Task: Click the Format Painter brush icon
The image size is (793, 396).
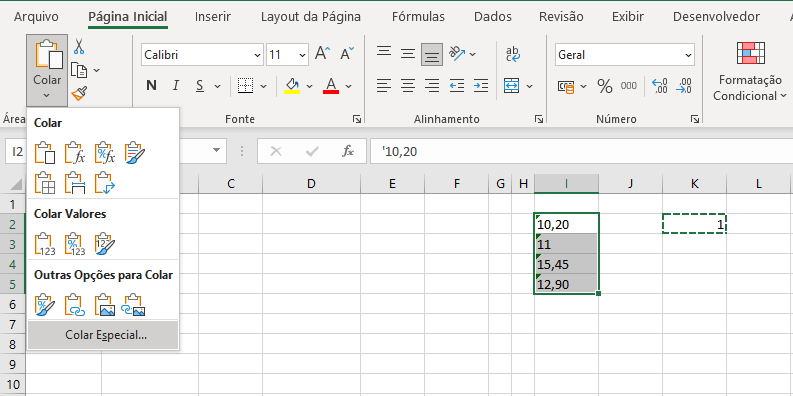Action: coord(79,93)
